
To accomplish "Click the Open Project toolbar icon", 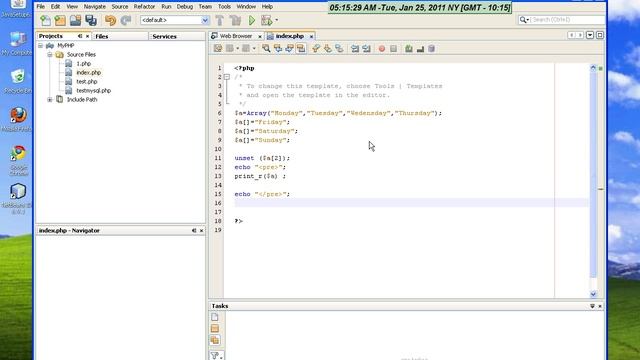I will coord(76,20).
